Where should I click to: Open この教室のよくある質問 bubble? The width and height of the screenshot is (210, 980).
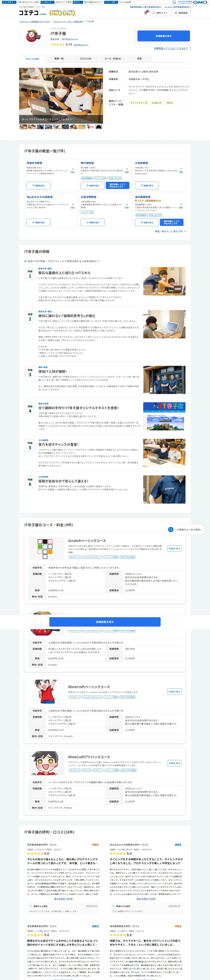pos(186,530)
